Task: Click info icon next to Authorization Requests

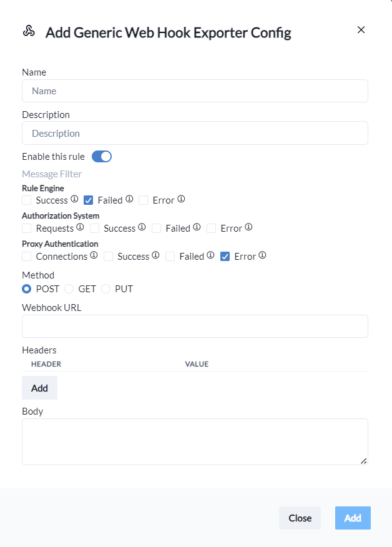Action: 80,228
